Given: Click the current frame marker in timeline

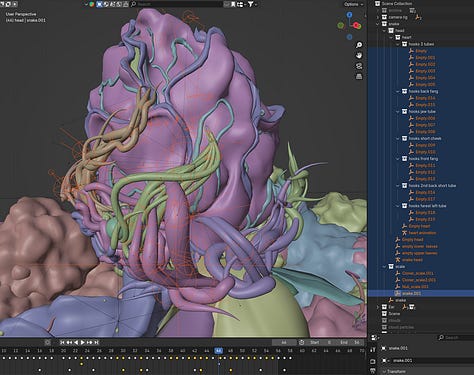Looking at the screenshot, I should click(x=219, y=351).
